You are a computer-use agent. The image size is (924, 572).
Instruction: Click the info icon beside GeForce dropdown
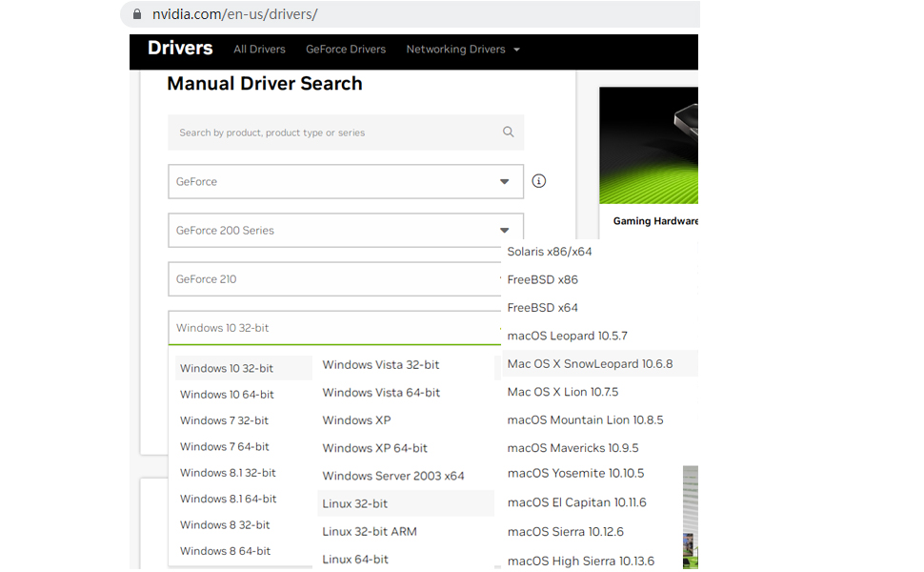click(x=539, y=181)
